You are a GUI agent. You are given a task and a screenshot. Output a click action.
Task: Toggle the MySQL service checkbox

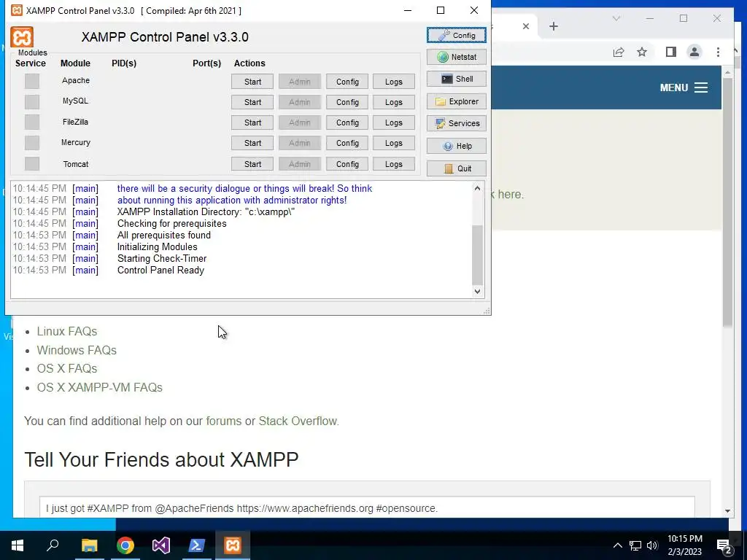click(32, 101)
